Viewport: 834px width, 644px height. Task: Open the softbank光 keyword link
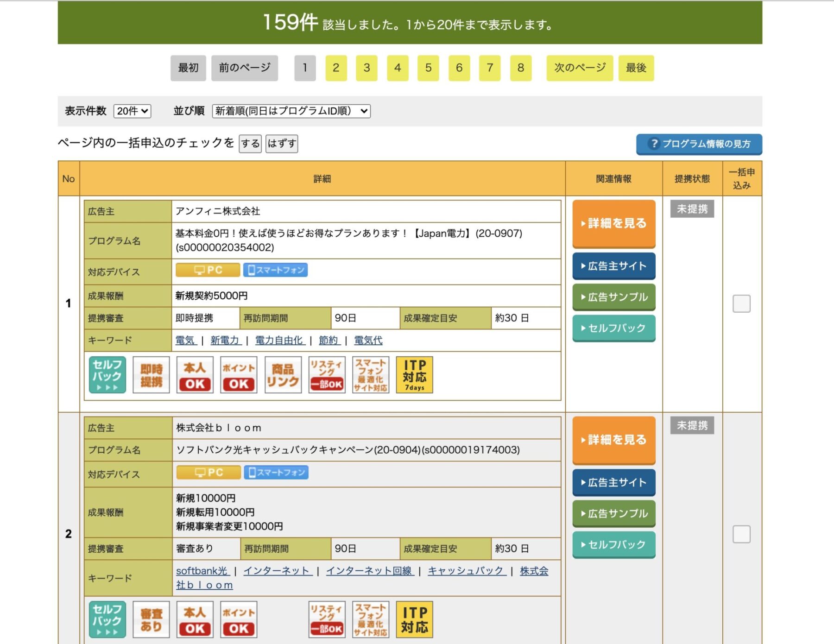coord(203,571)
